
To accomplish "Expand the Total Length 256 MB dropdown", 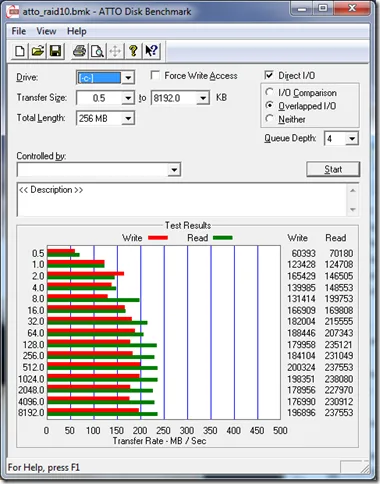I will (128, 118).
